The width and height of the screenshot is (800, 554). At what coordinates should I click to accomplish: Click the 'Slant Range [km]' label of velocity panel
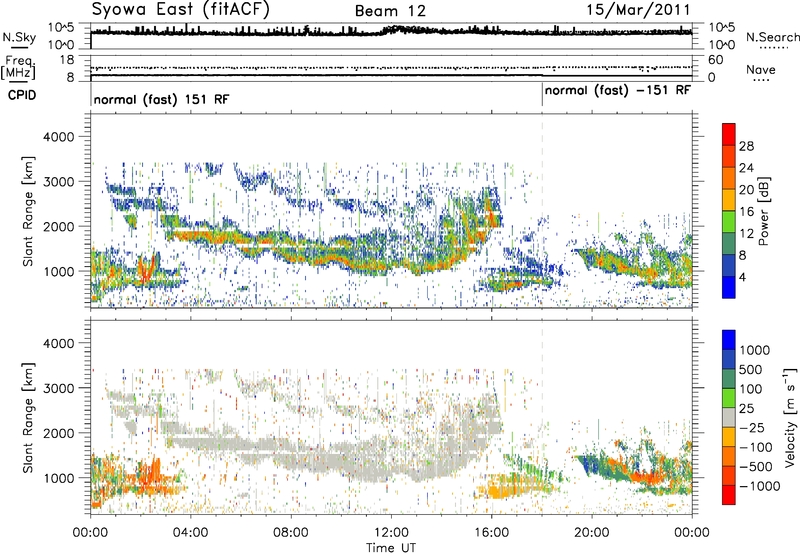pyautogui.click(x=28, y=417)
